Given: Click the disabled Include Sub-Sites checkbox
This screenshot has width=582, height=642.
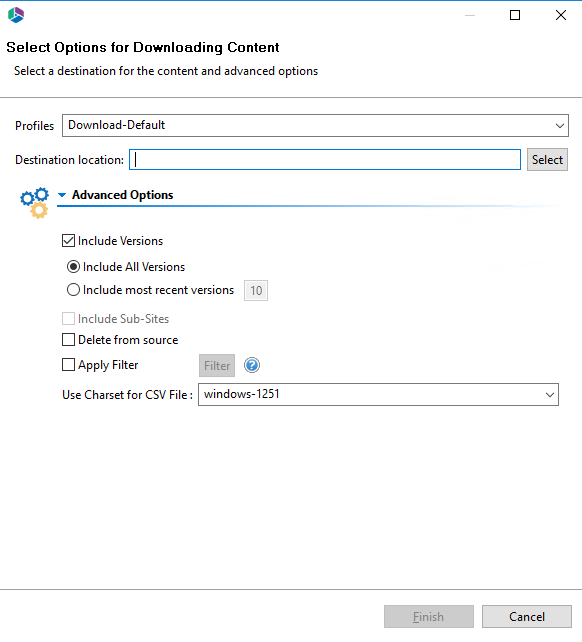Looking at the screenshot, I should point(68,319).
